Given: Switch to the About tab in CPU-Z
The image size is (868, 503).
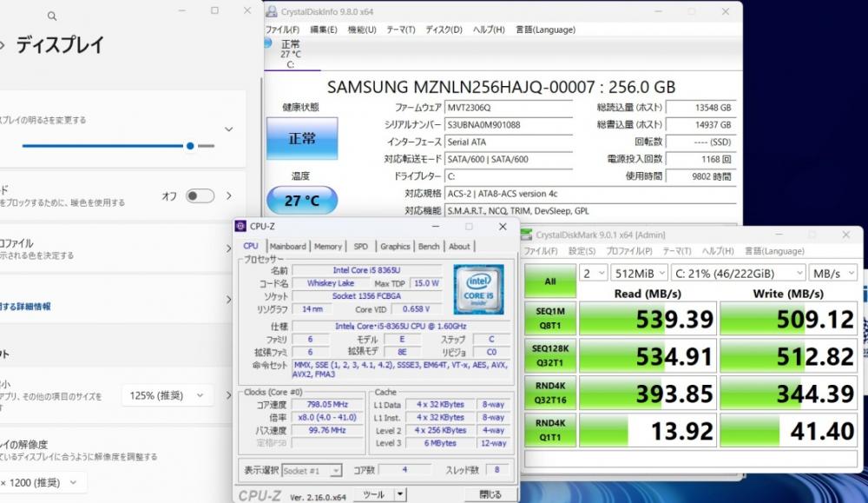Looking at the screenshot, I should (459, 247).
